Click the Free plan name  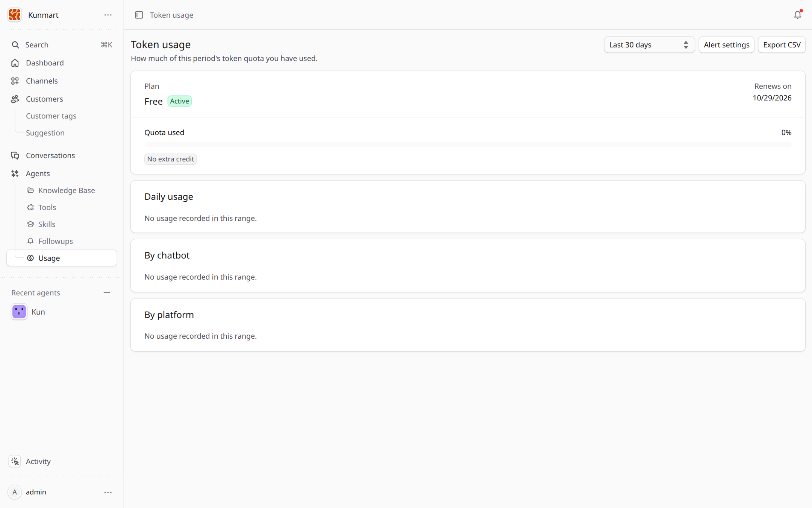(x=153, y=102)
